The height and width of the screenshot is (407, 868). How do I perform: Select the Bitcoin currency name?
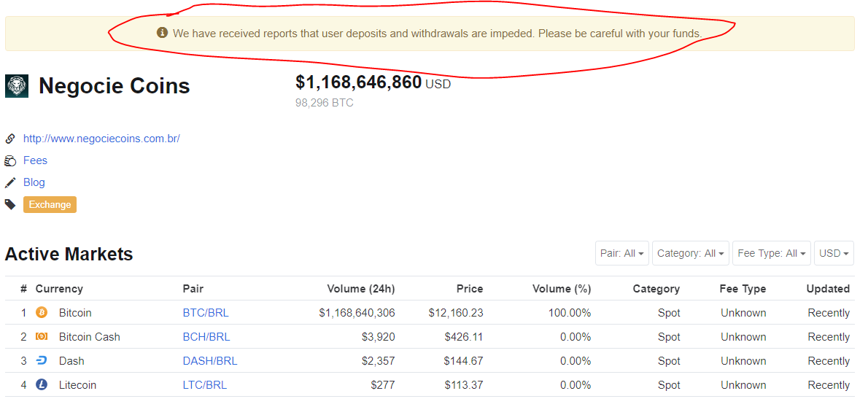75,313
